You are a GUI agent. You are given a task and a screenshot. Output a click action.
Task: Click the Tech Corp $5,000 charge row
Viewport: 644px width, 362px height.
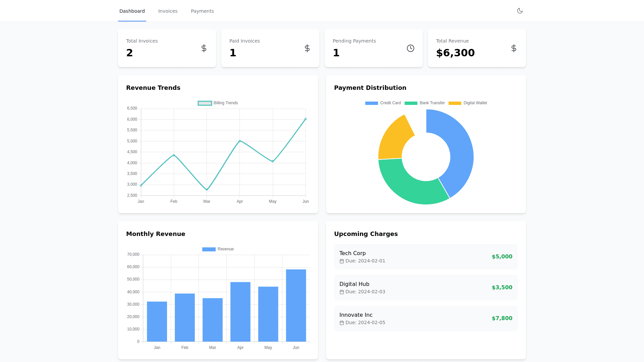[426, 257]
